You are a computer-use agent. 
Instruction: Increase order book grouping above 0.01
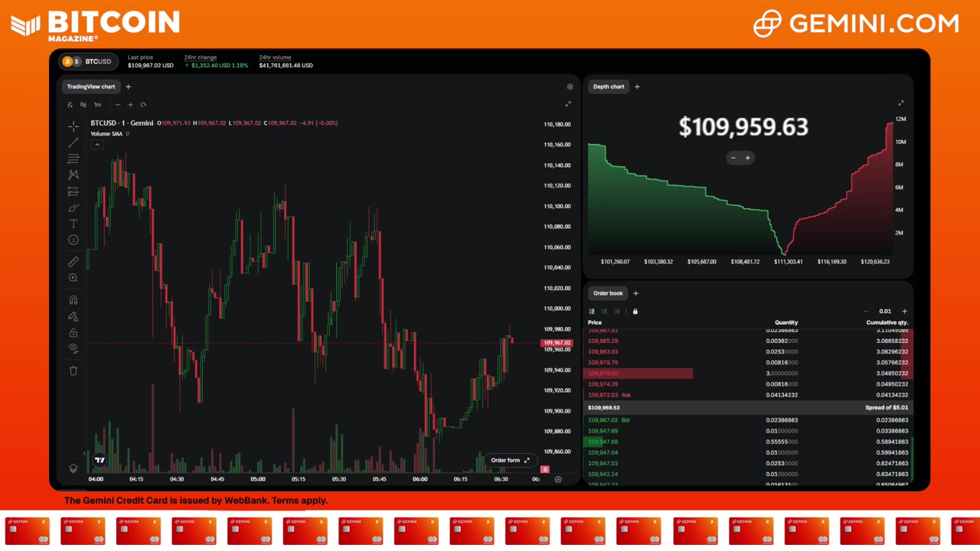click(904, 311)
